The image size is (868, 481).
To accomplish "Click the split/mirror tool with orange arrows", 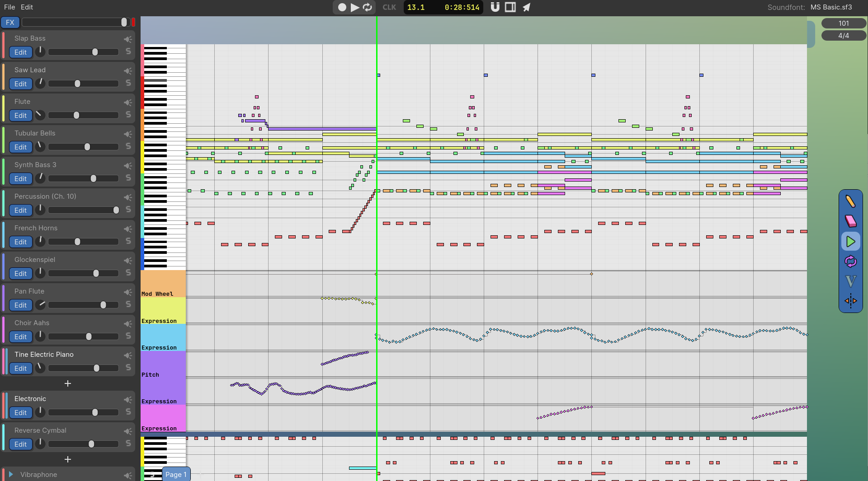I will tap(850, 301).
